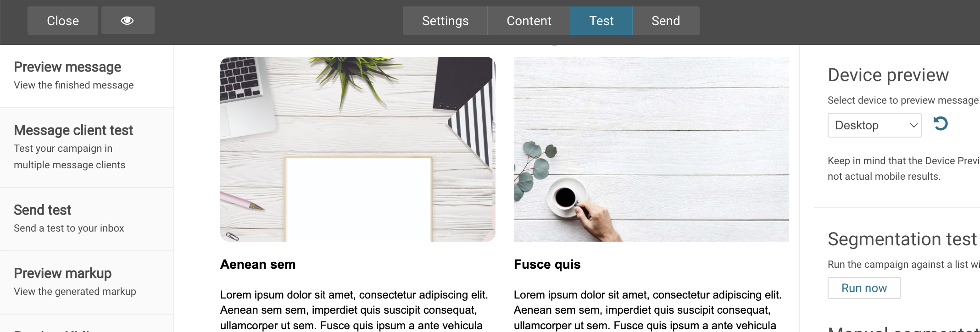Select Message client test option
Screen dimensions: 980x332
(x=87, y=148)
